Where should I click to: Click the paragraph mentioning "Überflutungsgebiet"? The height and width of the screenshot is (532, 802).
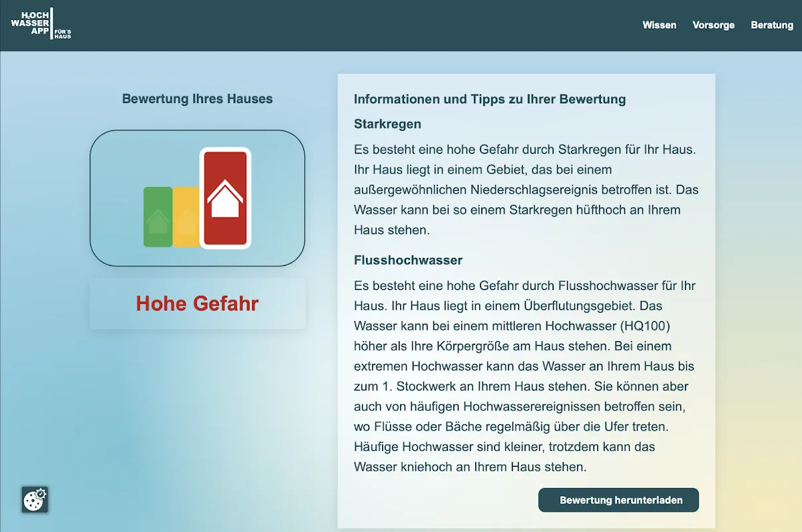point(525,376)
